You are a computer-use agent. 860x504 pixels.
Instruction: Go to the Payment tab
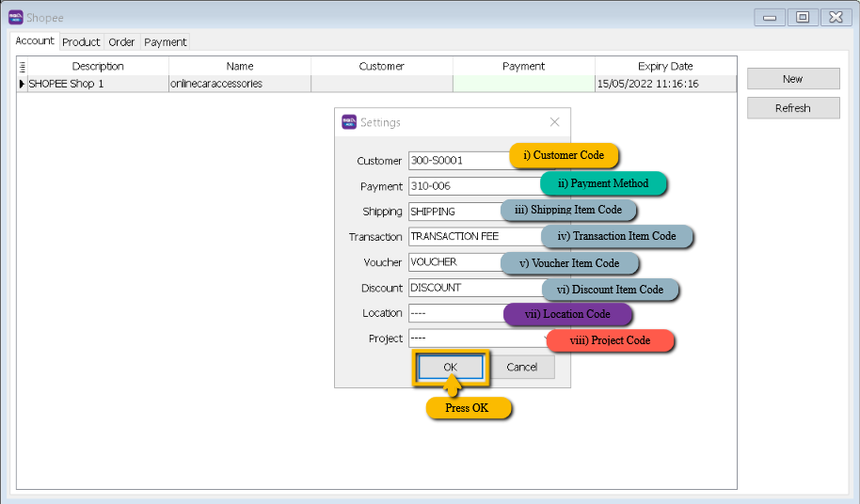[166, 42]
